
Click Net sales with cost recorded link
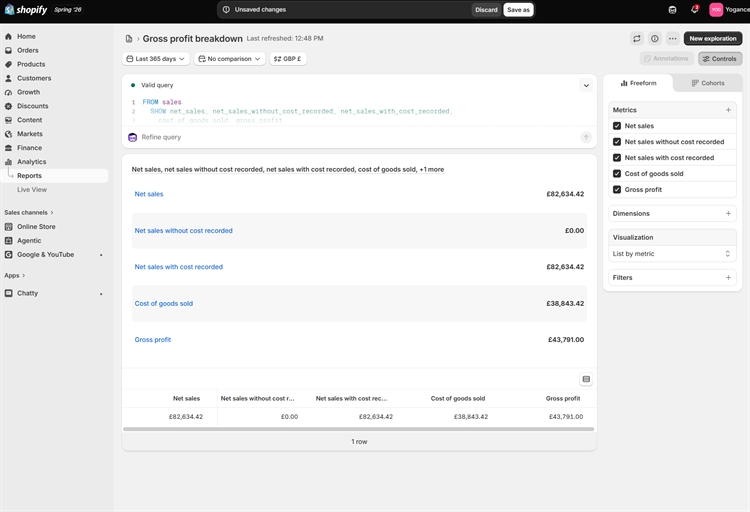click(178, 267)
